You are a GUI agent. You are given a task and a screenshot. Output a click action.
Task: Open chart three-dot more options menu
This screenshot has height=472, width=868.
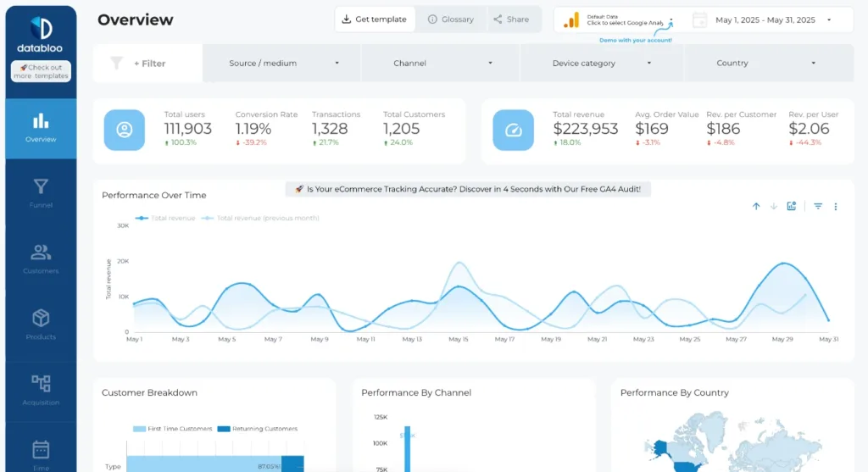pyautogui.click(x=836, y=206)
